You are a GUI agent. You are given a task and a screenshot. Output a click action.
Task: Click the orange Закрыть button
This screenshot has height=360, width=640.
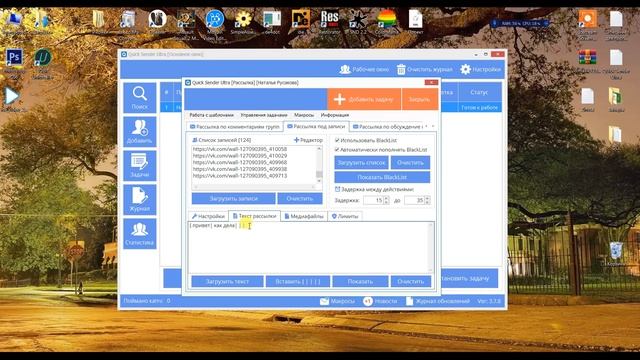point(420,99)
